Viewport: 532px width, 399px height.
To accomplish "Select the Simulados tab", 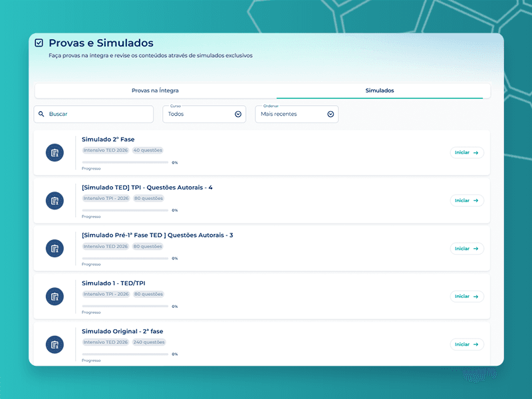I will [380, 90].
